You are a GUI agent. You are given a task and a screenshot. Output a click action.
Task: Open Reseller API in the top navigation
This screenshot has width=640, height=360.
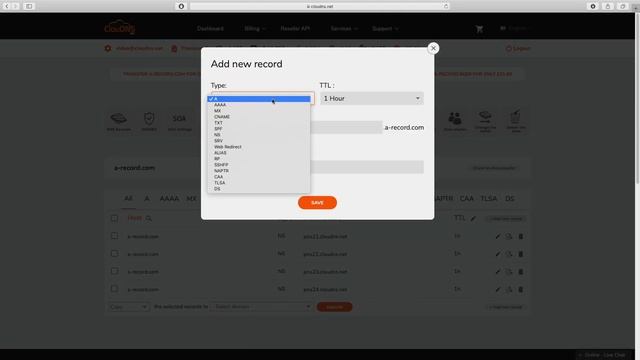pyautogui.click(x=295, y=29)
